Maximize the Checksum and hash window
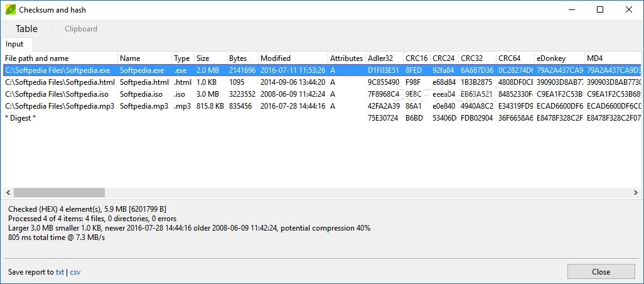Screen dimensions: 644x284 coord(600,9)
